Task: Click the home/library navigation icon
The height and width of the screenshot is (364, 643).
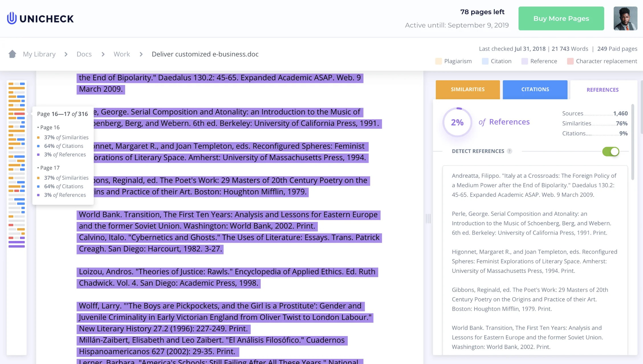Action: 12,53
